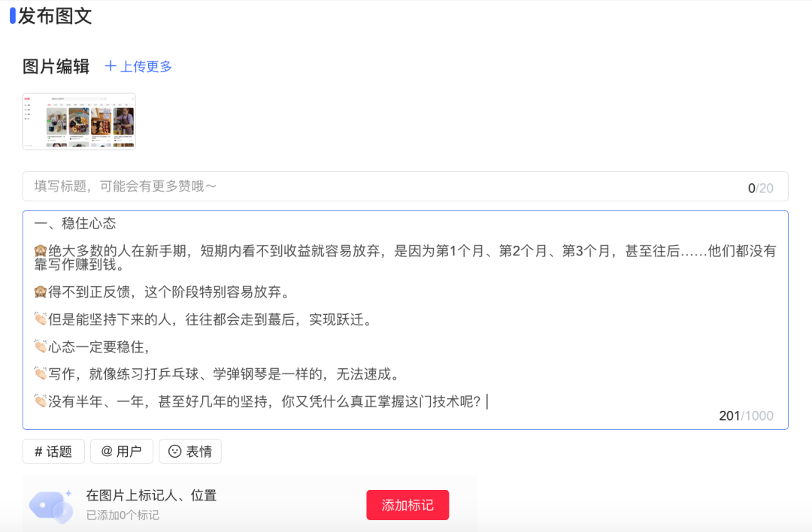
Task: Click the clapping emoji before 心态一定要稳住
Action: [x=41, y=346]
